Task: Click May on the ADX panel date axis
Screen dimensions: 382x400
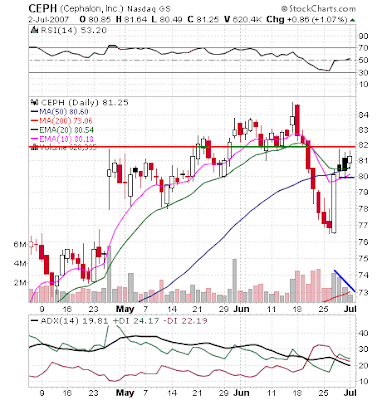Action: click(125, 393)
